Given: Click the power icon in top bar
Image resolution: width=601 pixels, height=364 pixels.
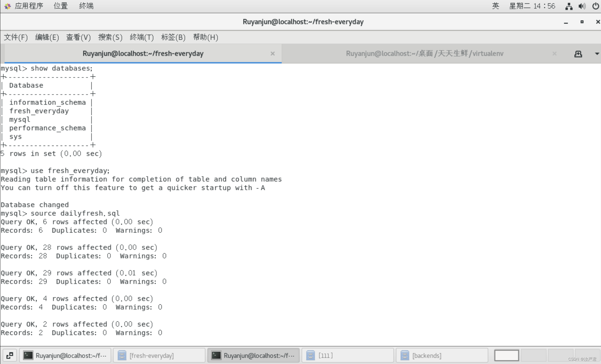Looking at the screenshot, I should tap(596, 6).
